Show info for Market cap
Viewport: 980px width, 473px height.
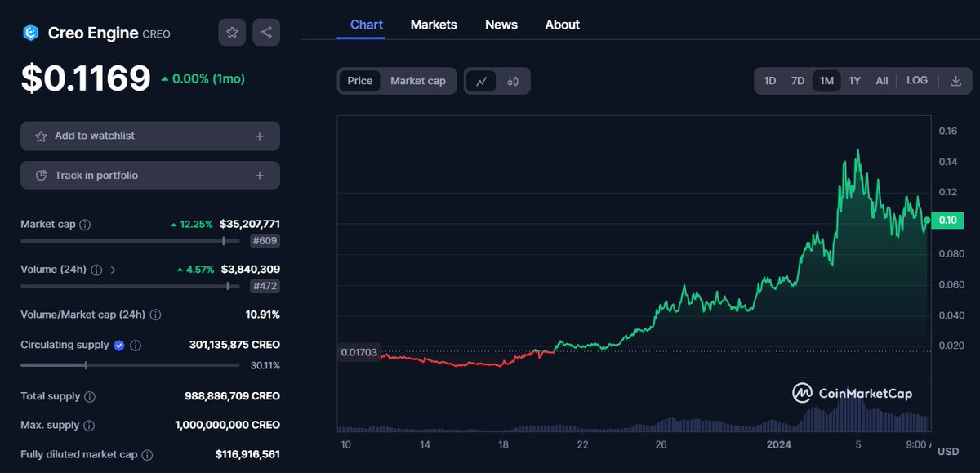[85, 224]
